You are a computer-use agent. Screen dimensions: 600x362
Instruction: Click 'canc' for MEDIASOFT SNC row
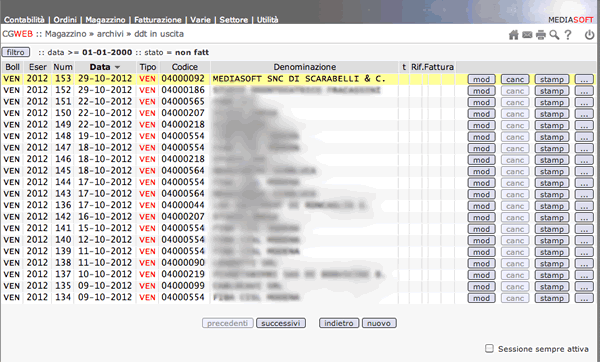(515, 79)
